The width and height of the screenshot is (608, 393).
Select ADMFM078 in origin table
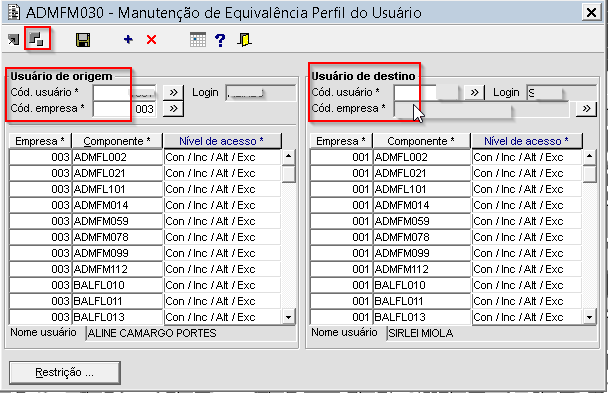[117, 237]
